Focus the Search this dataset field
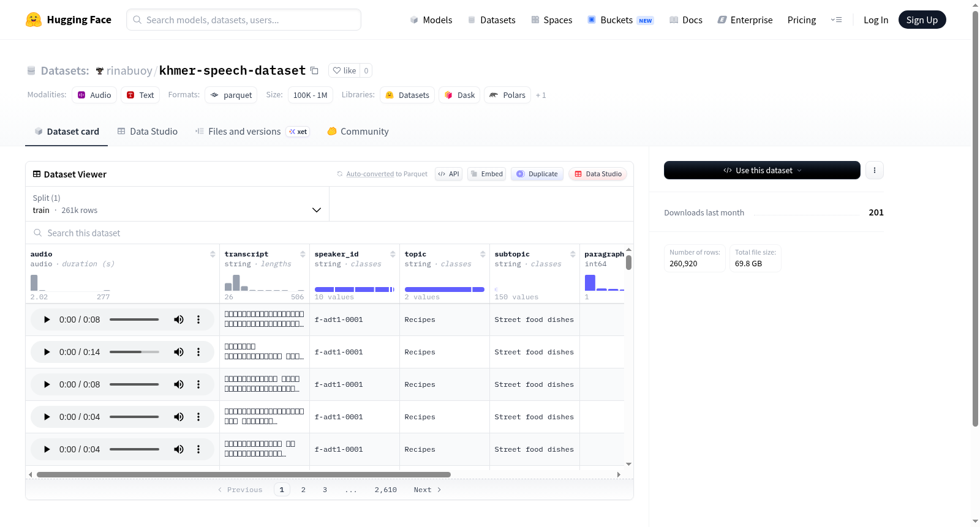 tap(330, 233)
